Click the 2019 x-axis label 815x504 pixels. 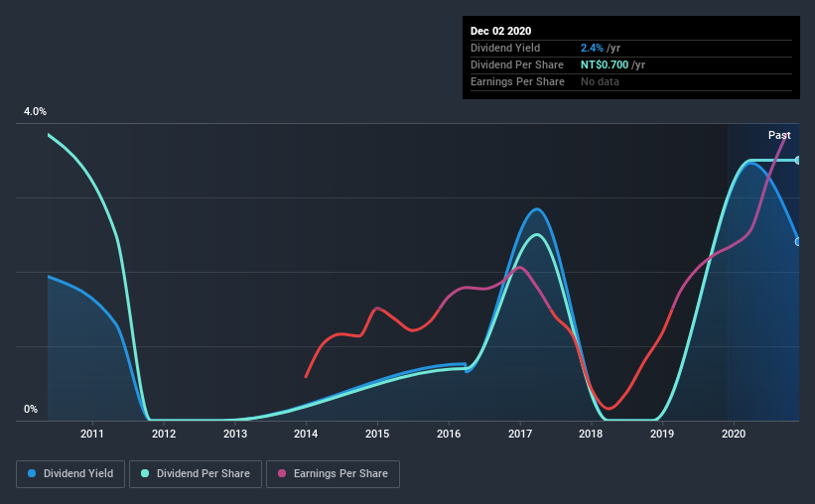point(662,434)
